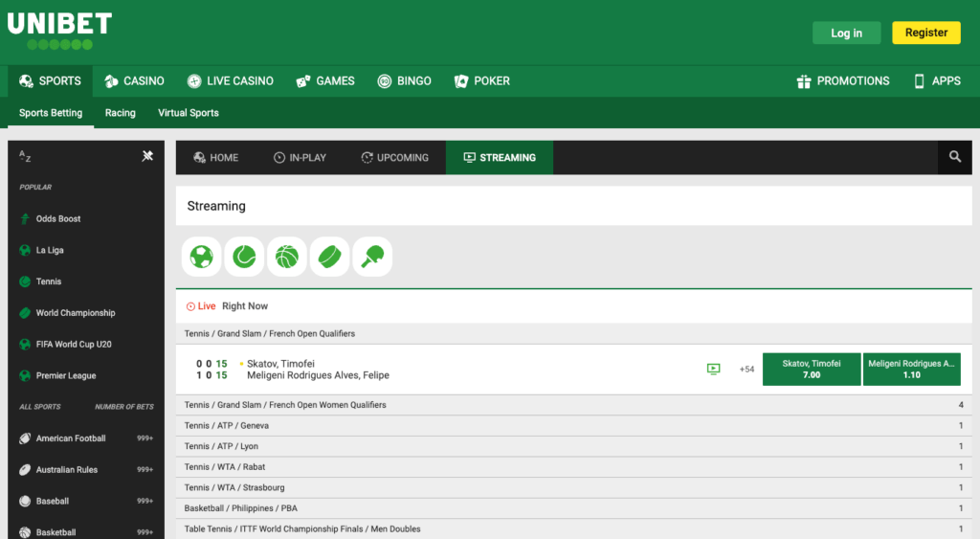Open the Sports section
This screenshot has height=539, width=980.
50,81
